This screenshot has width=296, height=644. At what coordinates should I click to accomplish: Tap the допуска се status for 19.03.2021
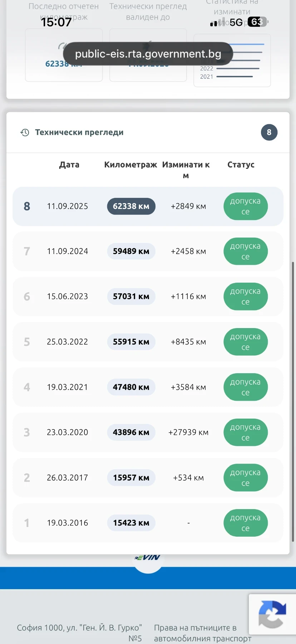[246, 387]
